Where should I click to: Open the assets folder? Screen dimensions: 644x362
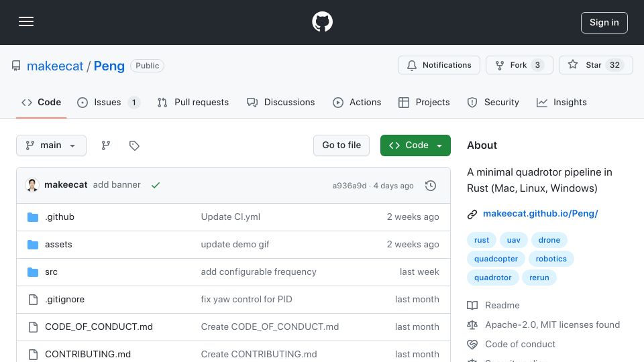coord(58,244)
